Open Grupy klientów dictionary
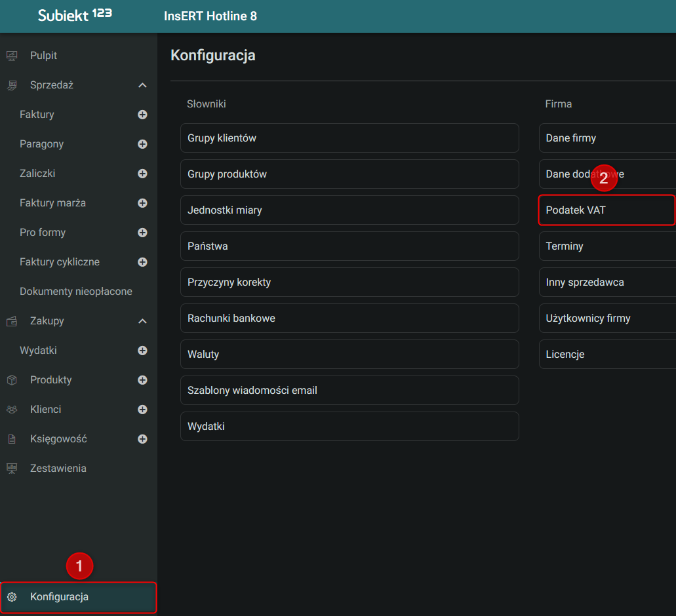The image size is (676, 616). click(349, 138)
